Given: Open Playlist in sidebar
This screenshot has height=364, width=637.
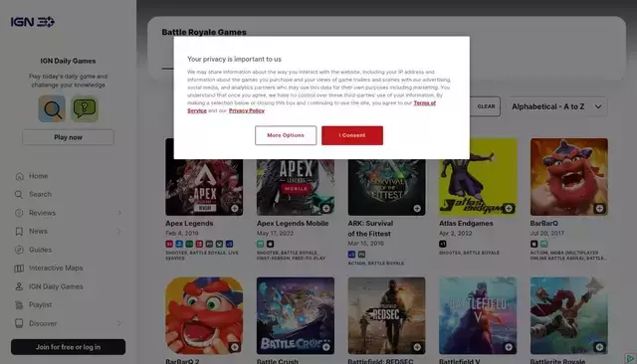Looking at the screenshot, I should [40, 304].
